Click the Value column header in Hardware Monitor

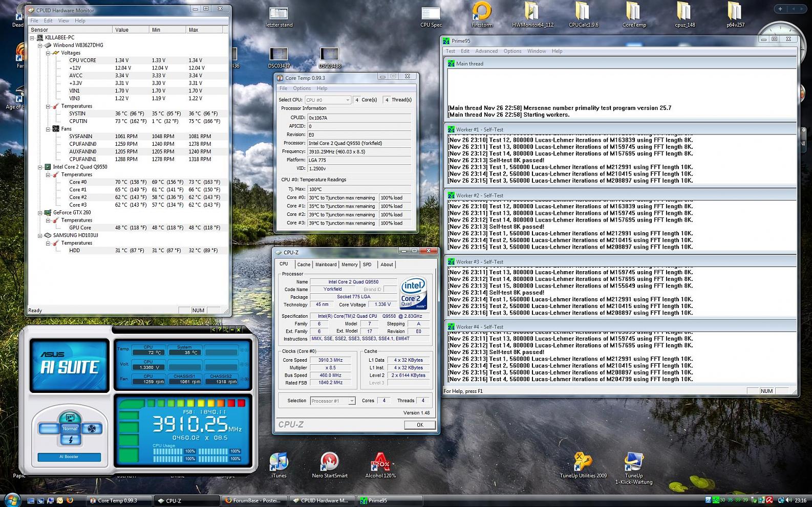(x=131, y=30)
